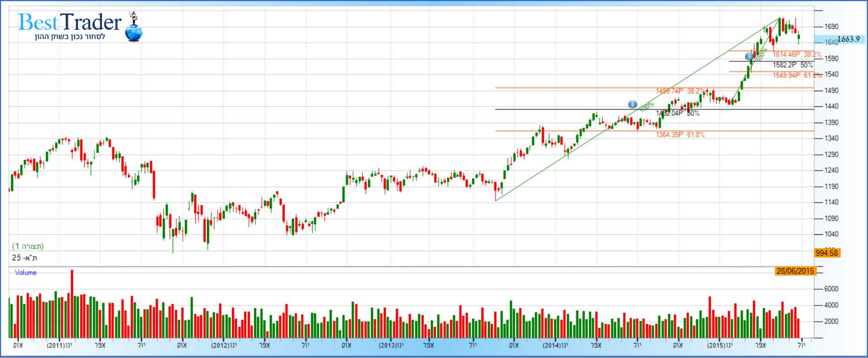Click the 28/06/2015 date label
The height and width of the screenshot is (358, 868).
pos(795,271)
